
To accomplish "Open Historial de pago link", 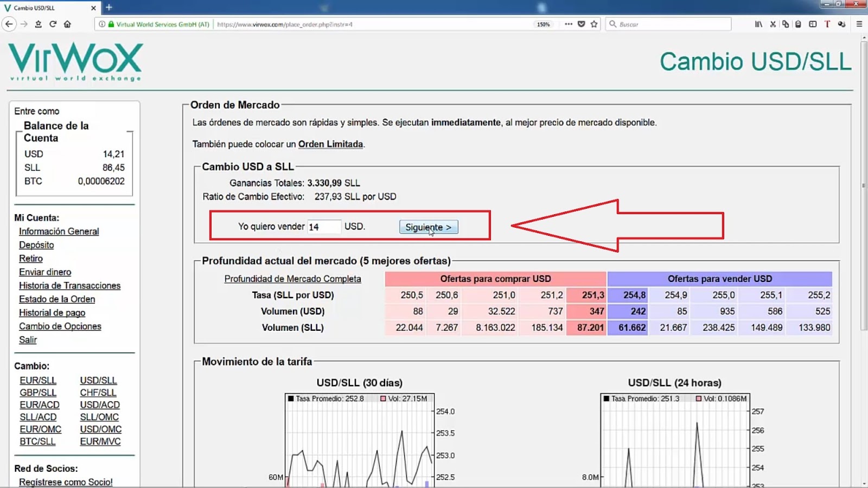I will (x=52, y=313).
